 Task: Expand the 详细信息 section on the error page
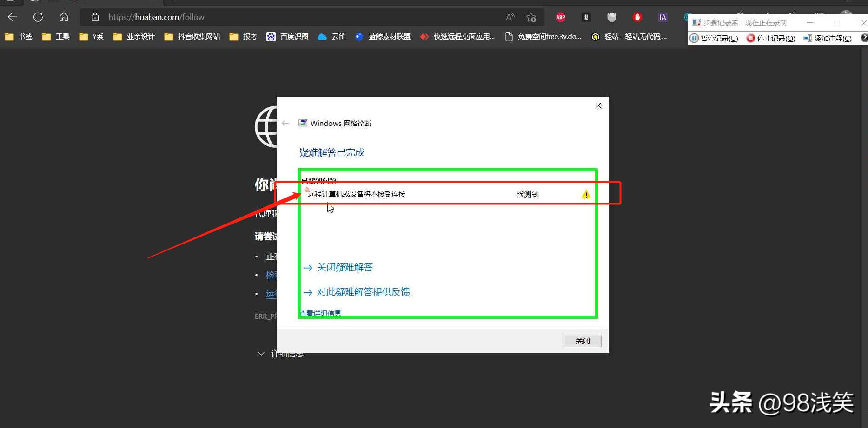point(281,353)
